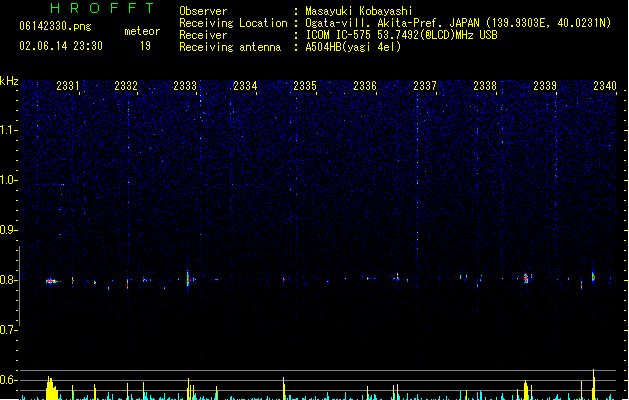The image size is (629, 400).
Task: Click the Receiving antenna label
Action: tap(230, 47)
